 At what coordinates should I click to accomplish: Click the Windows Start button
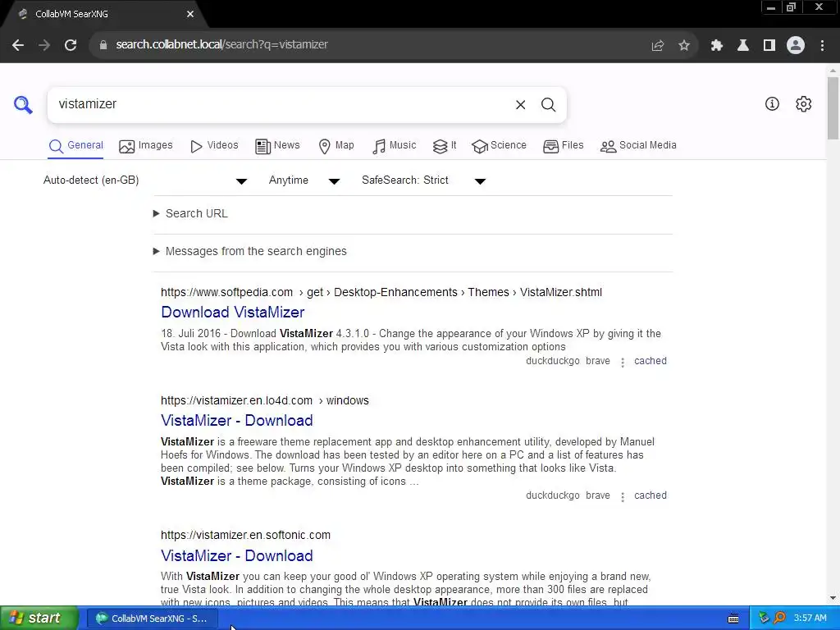click(39, 619)
